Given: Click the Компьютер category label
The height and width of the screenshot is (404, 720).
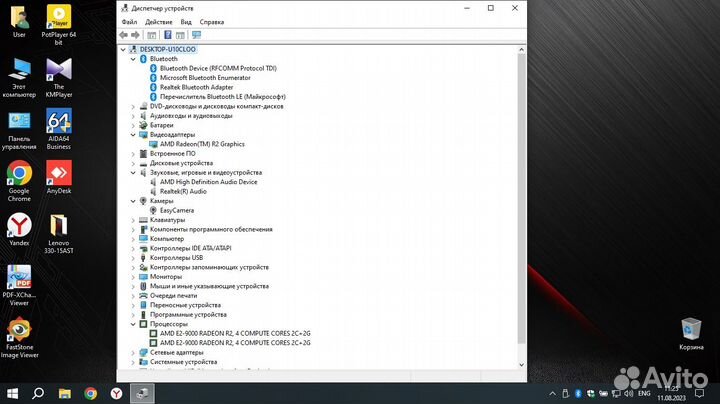Looking at the screenshot, I should tap(167, 239).
